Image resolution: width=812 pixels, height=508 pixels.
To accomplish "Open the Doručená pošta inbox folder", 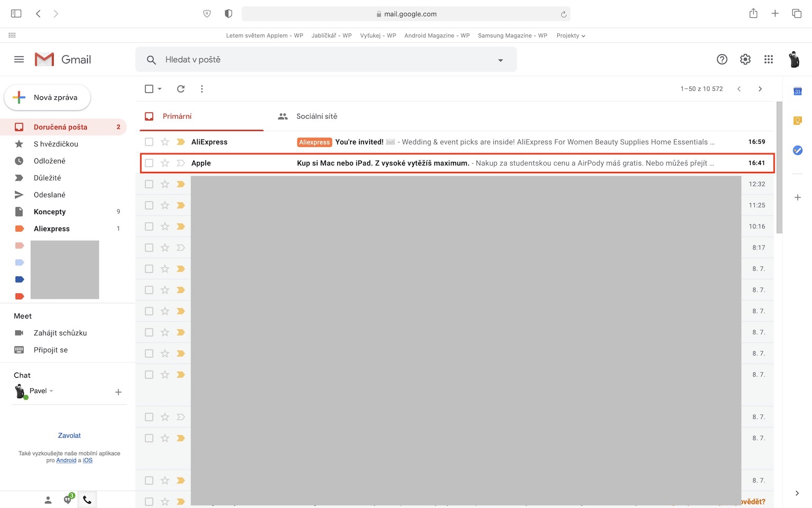I will pos(63,127).
